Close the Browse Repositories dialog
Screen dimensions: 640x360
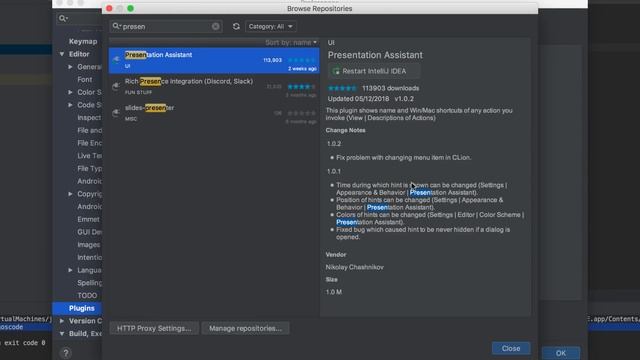coord(511,349)
